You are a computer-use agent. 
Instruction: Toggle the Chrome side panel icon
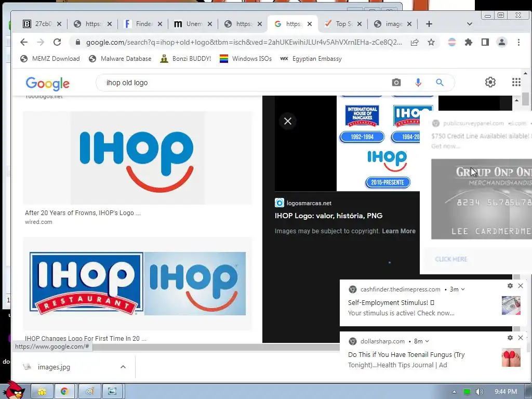(485, 43)
